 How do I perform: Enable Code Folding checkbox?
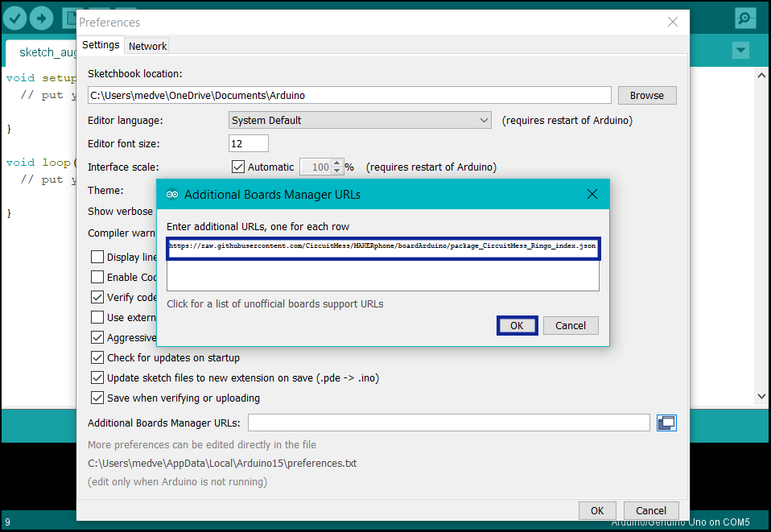(x=97, y=278)
